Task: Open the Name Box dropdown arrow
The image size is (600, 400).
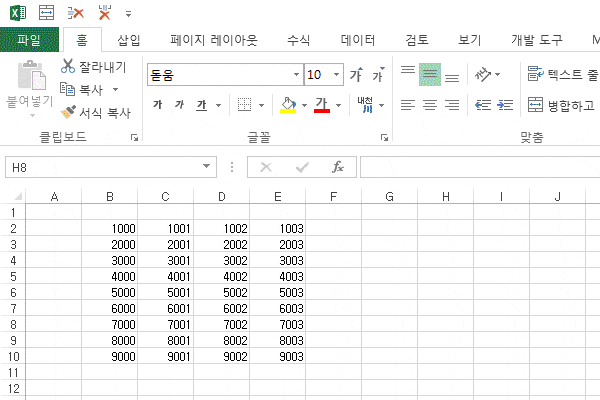Action: [x=207, y=167]
